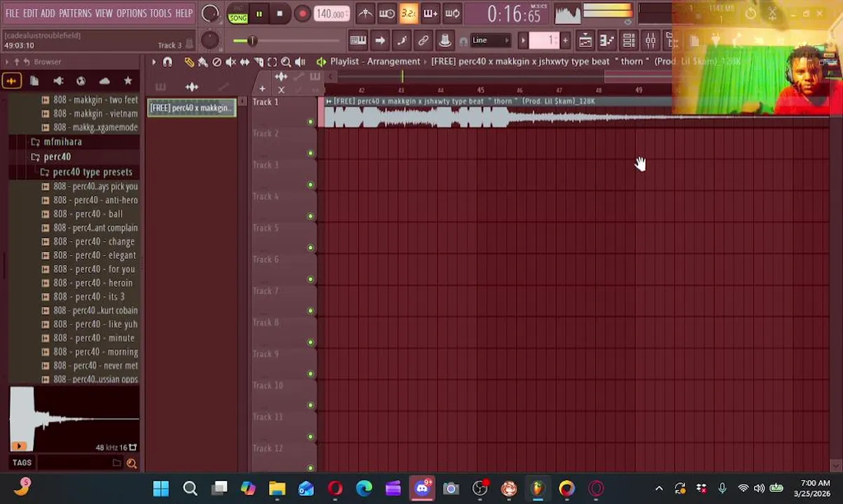The height and width of the screenshot is (504, 843).
Task: Open the OPTIONS menu
Action: pyautogui.click(x=131, y=13)
